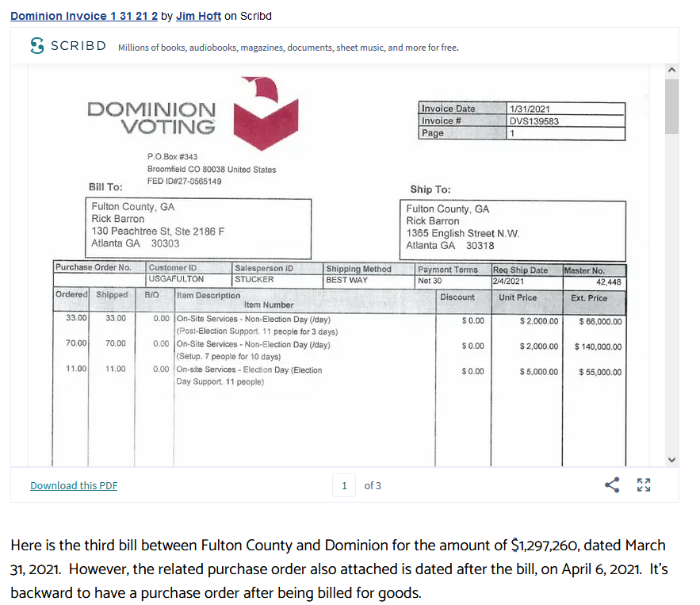Click "130 Peachtree St, Ste 2186 F" address

coord(158,232)
